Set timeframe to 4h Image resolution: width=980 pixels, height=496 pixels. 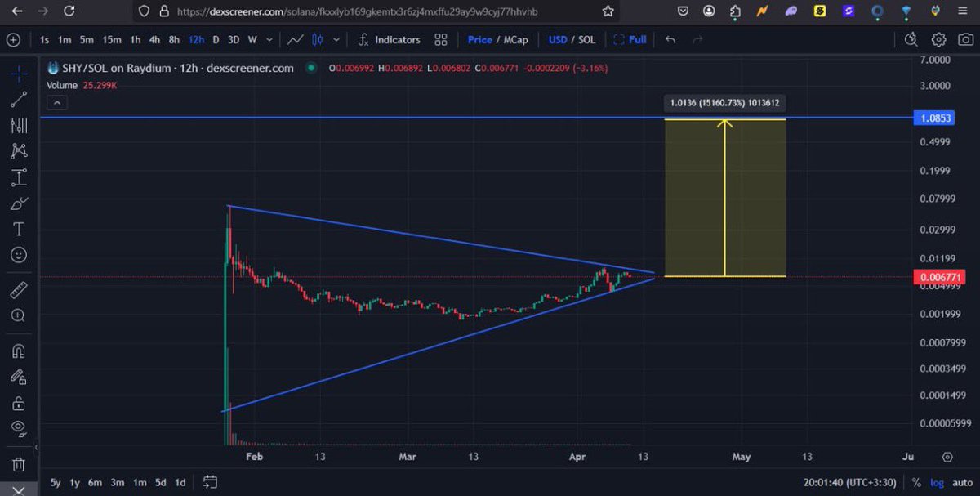pos(154,39)
